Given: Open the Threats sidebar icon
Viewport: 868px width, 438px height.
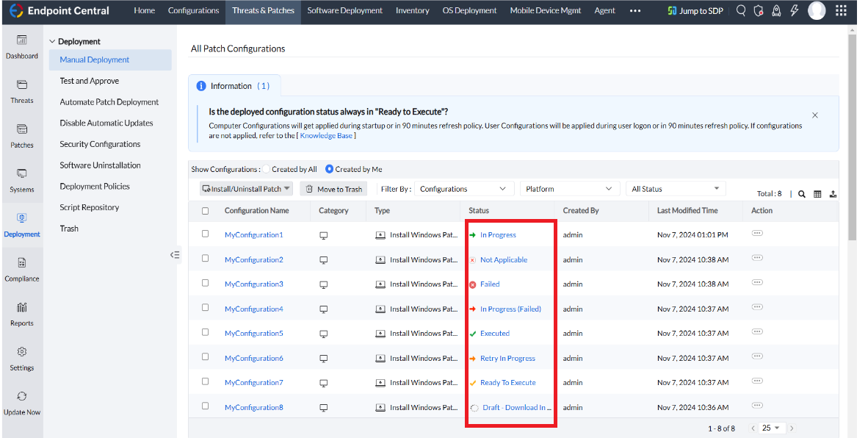Looking at the screenshot, I should (21, 91).
